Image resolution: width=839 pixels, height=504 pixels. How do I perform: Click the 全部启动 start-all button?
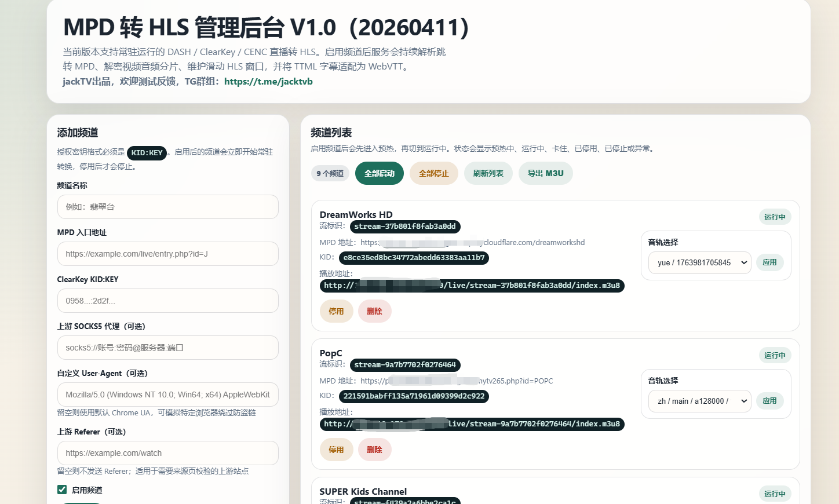(379, 173)
